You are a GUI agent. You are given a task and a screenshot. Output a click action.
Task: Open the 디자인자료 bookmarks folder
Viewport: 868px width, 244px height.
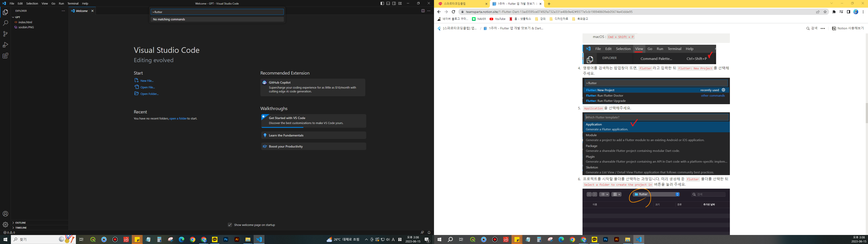pyautogui.click(x=559, y=19)
